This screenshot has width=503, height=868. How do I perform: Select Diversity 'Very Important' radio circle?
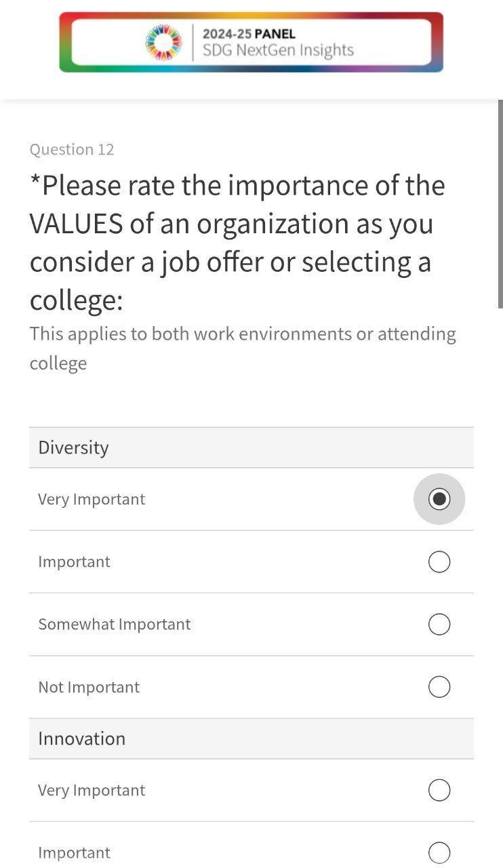[x=439, y=499]
